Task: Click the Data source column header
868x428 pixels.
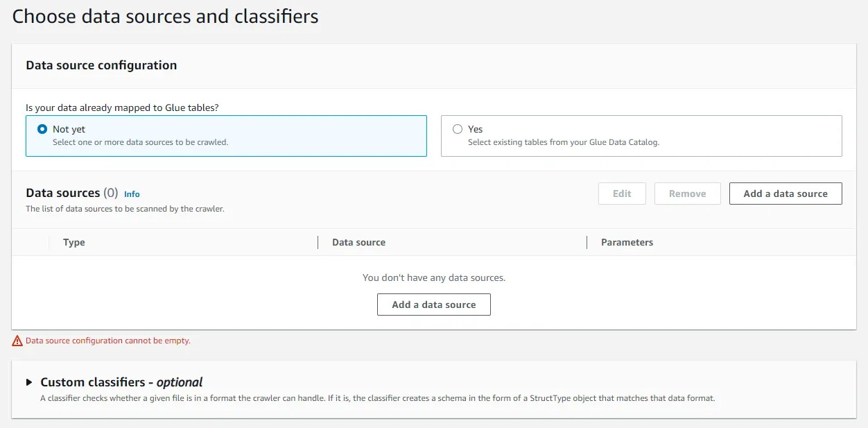Action: (x=358, y=242)
